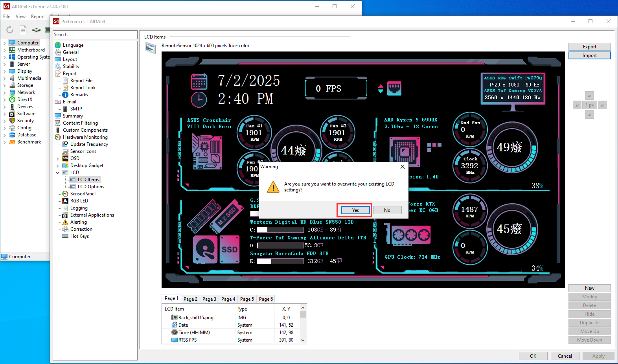
Task: Select the Language globe icon in preferences
Action: [x=58, y=45]
